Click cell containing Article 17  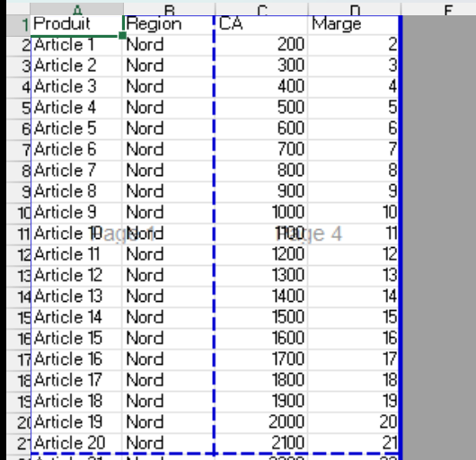76,380
